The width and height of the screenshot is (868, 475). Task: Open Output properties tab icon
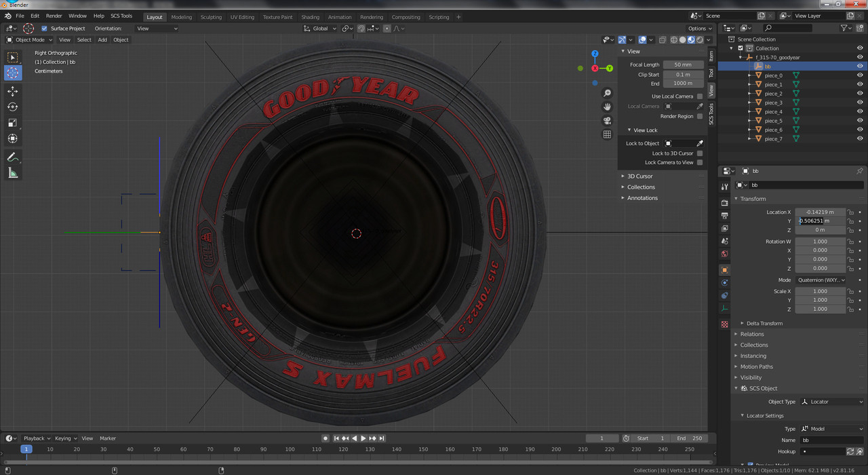724,215
